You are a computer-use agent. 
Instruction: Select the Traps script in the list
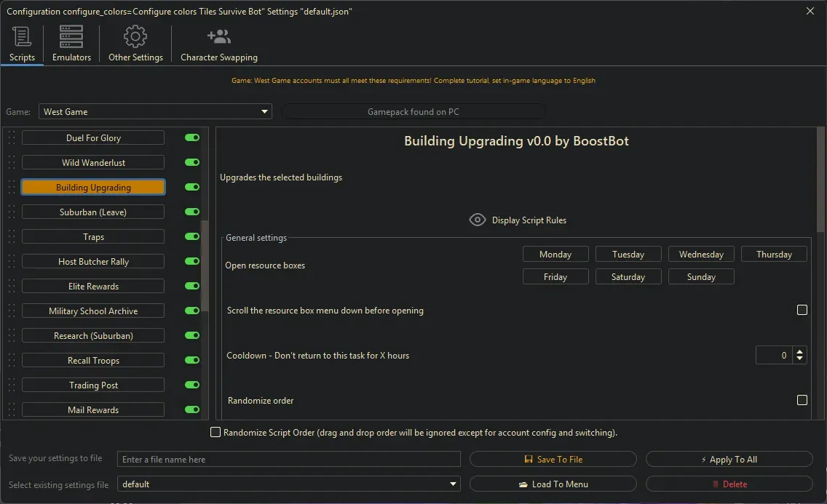(93, 237)
